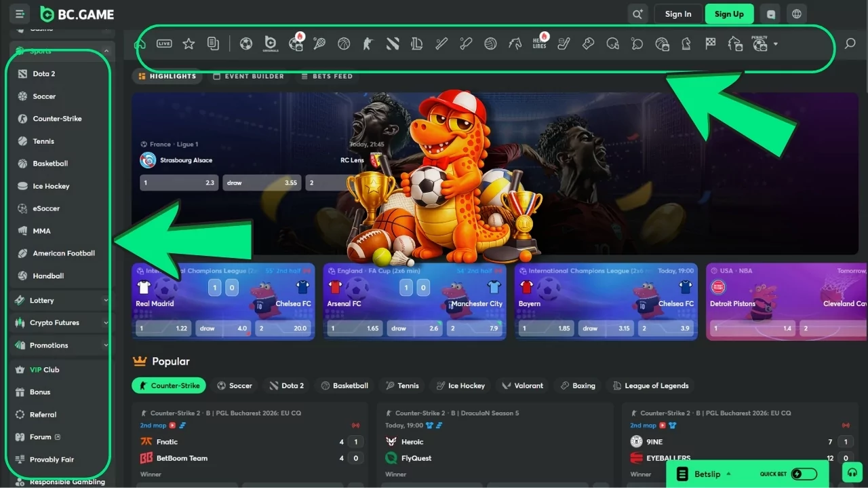Screen dimensions: 868x488
Task: Open the language globe icon
Action: (797, 14)
